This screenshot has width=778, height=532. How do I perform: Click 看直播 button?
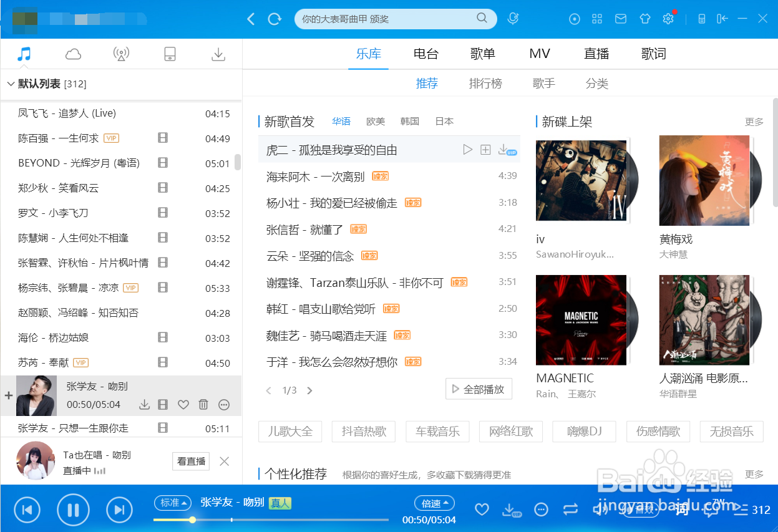[x=191, y=461]
